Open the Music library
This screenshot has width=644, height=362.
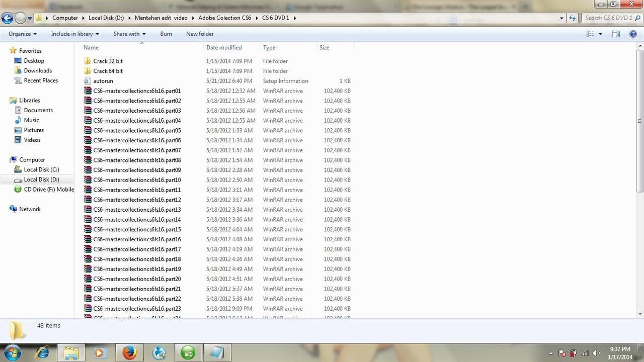pyautogui.click(x=31, y=120)
